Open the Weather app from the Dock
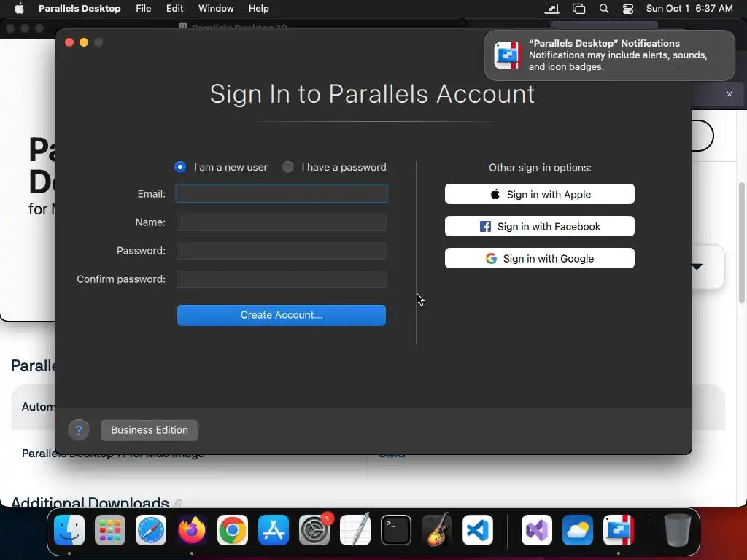Screen dimensions: 747x560 [578, 530]
